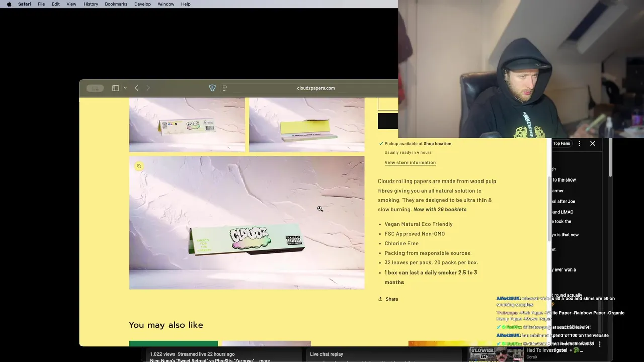Click the Reader view icon in toolbar
The image size is (644, 362).
tap(224, 88)
